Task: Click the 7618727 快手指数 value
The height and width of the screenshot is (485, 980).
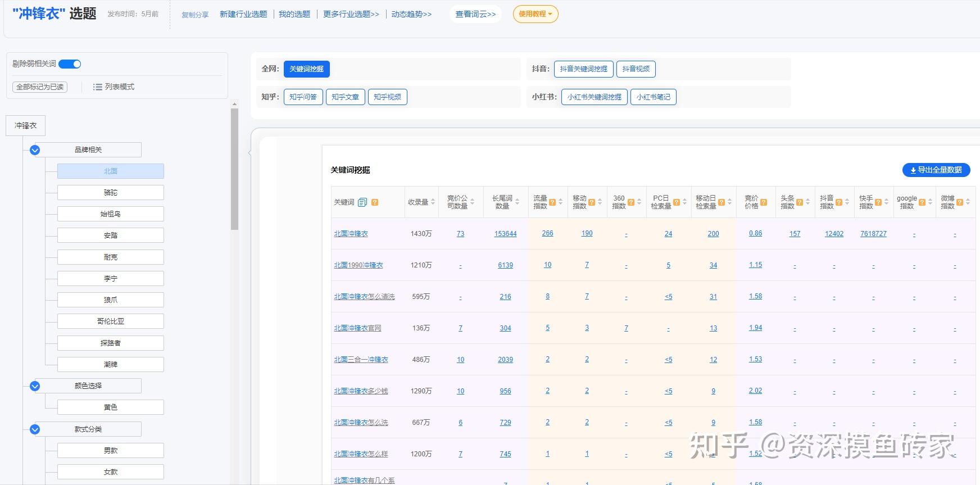Action: tap(873, 234)
